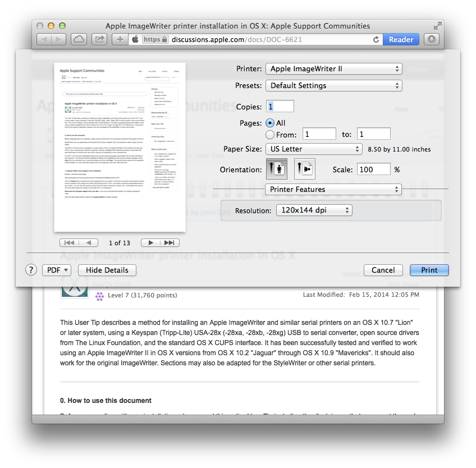Open Presets dropdown Default Settings

pyautogui.click(x=333, y=86)
